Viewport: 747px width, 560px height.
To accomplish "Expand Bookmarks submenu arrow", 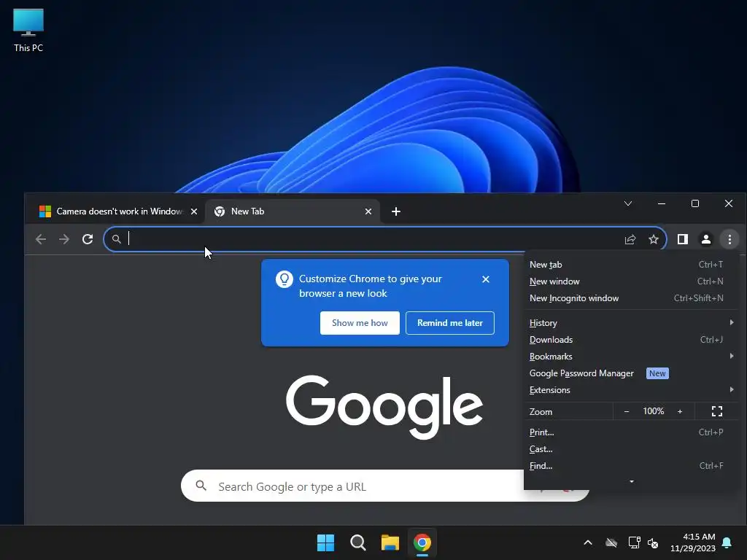I will coord(731,356).
